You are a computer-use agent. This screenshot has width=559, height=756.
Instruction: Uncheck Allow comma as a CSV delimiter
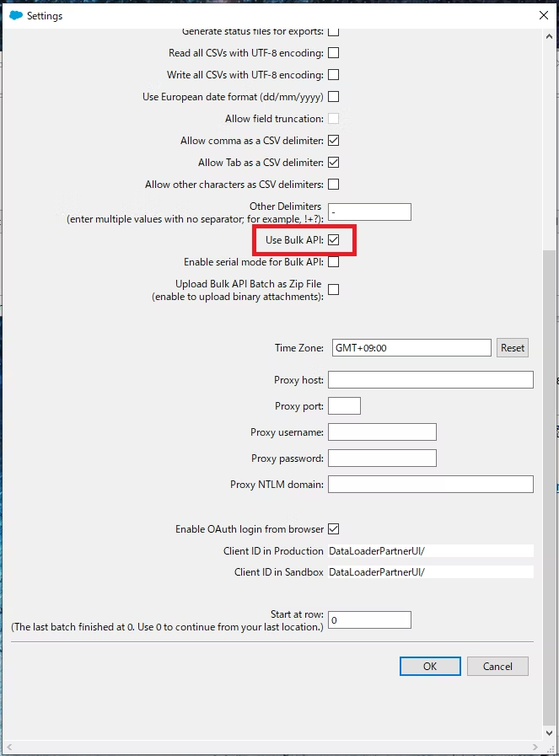(x=333, y=140)
